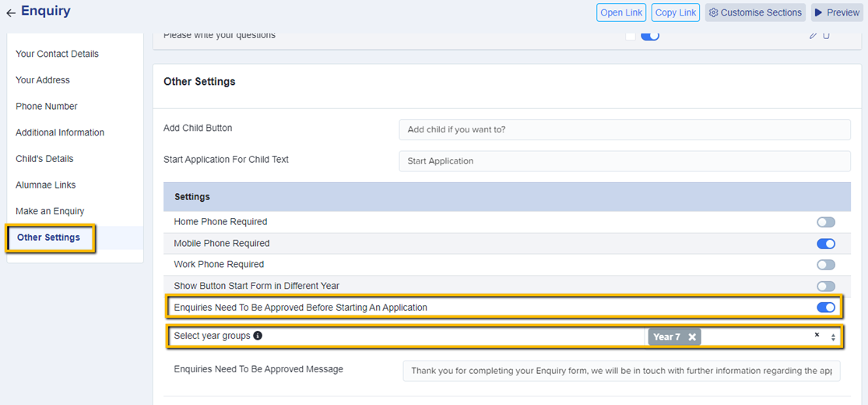Click the pencil edit icon for the questions field
868x405 pixels.
(814, 36)
